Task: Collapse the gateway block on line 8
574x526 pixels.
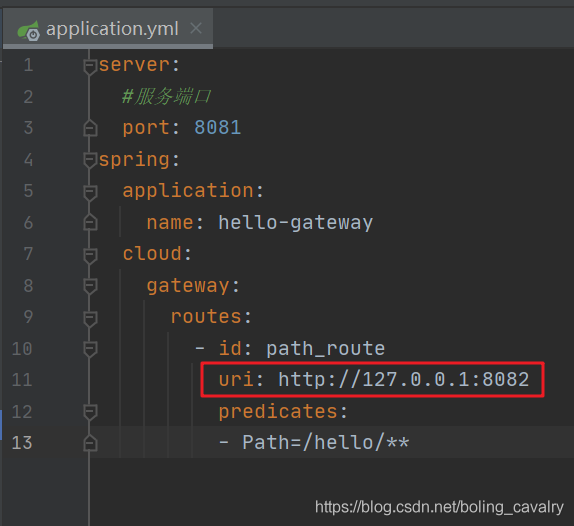Action: pyautogui.click(x=90, y=286)
